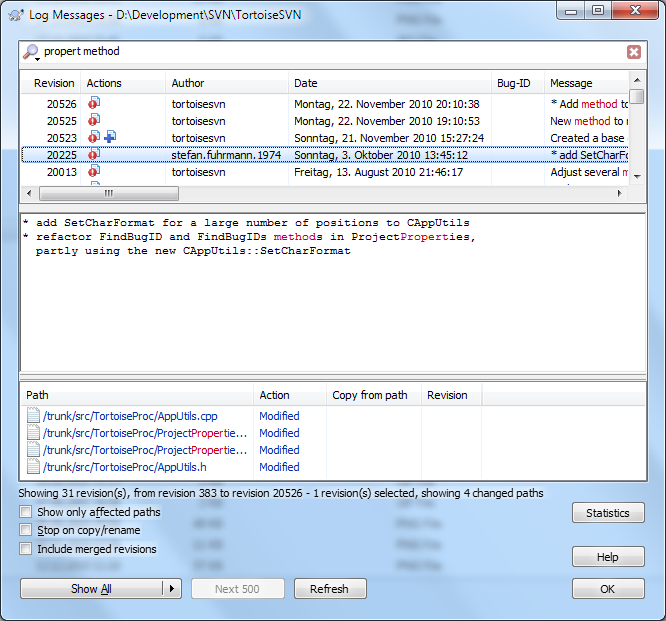The image size is (666, 621).
Task: Clear the search filter with red X
Action: (x=634, y=52)
